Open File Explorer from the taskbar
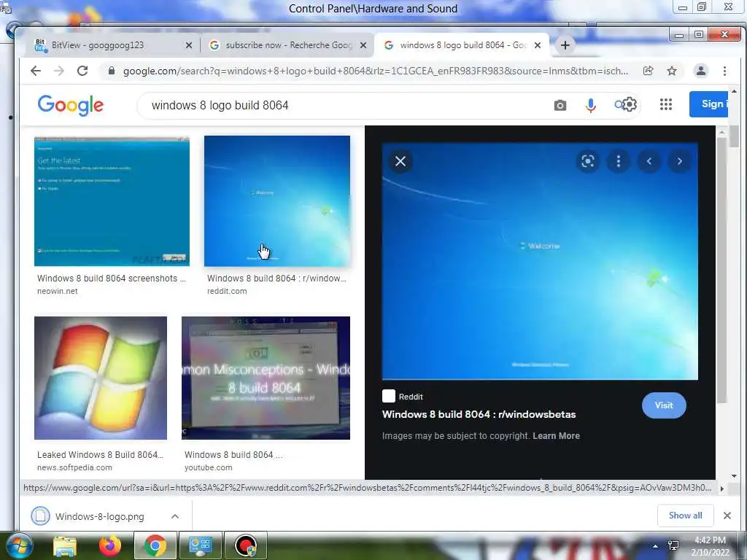The image size is (747, 560). pos(65,545)
